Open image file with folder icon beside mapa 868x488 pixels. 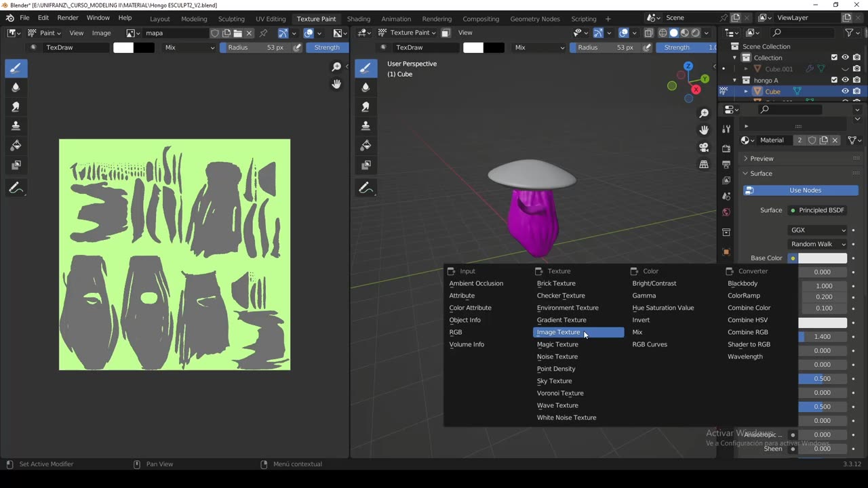pos(237,33)
